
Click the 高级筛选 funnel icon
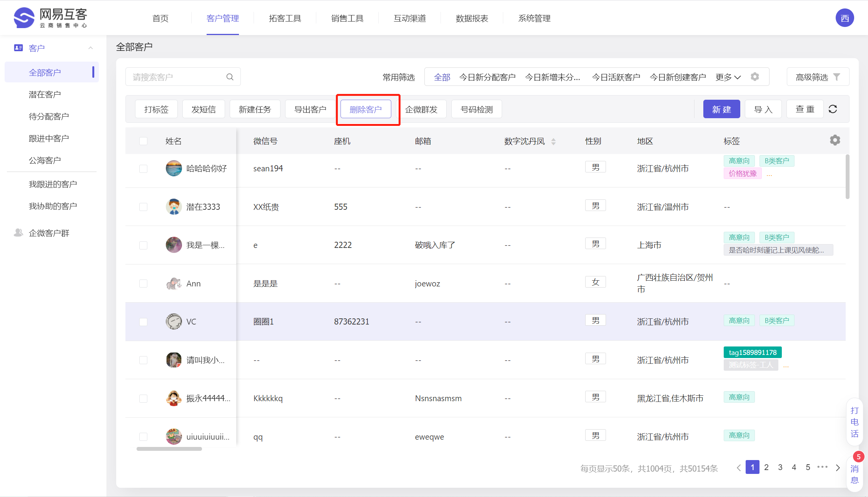click(836, 77)
